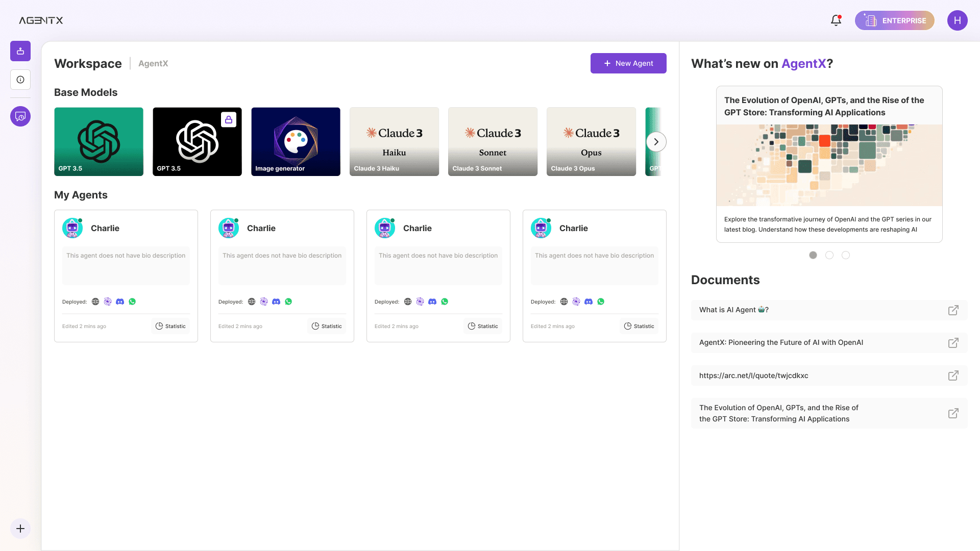The width and height of the screenshot is (980, 551).
Task: Select the agents workspace sidebar icon
Action: point(20,51)
